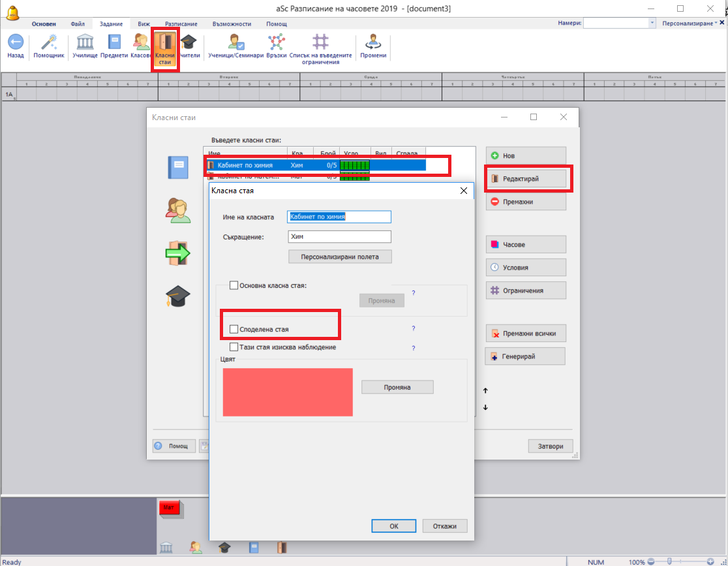
Task: Click the Персонализирани полета button
Action: pyautogui.click(x=339, y=257)
